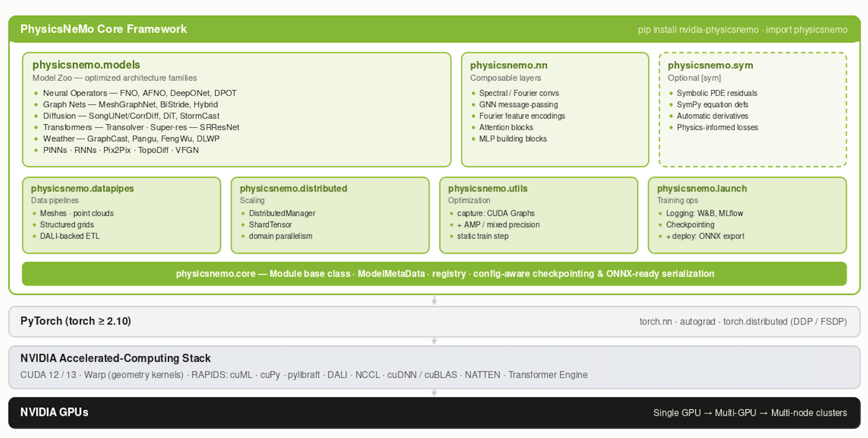868x438 pixels.
Task: Pick the "domain parallelism" bullet
Action: point(280,236)
